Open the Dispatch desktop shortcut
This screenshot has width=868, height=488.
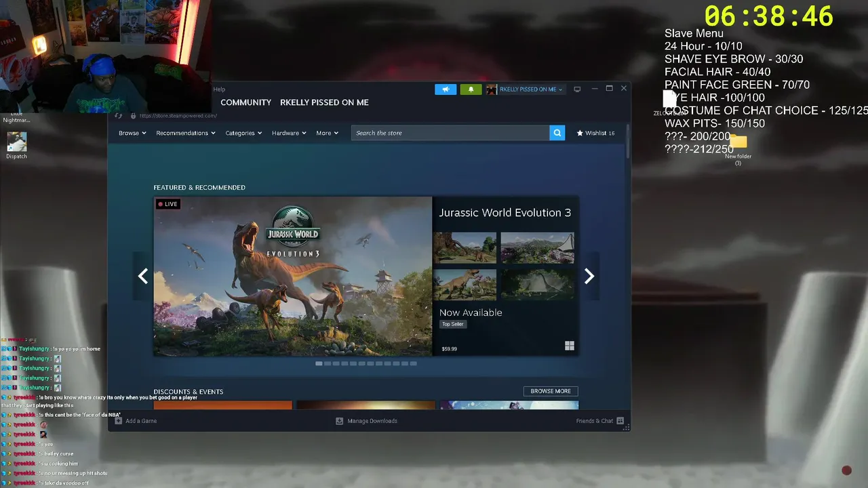coord(16,145)
